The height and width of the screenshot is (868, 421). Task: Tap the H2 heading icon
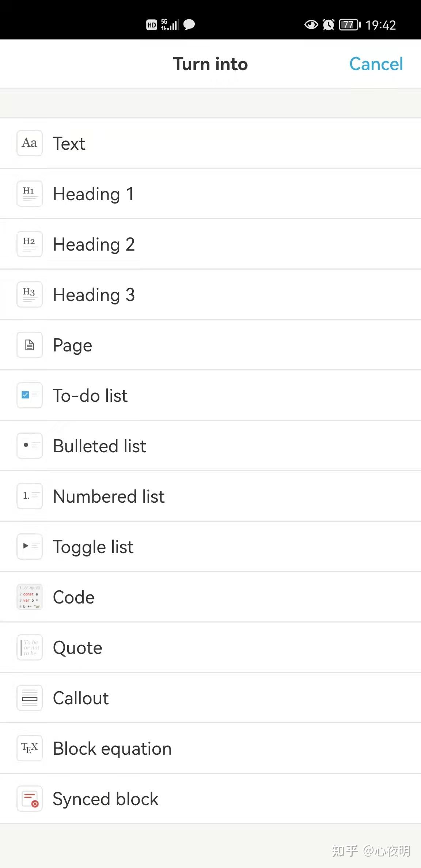[x=29, y=244]
